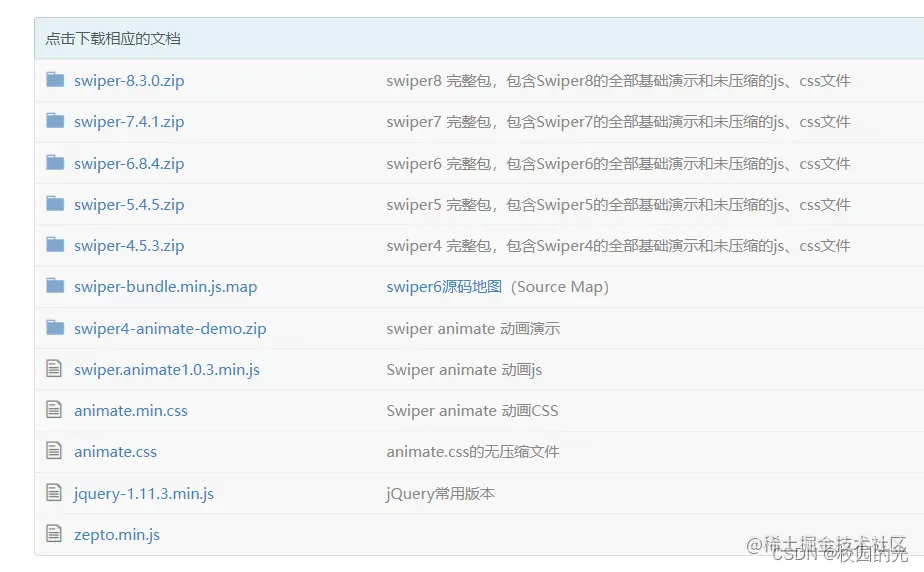
Task: Open the swiper6源码地图 link
Action: tap(444, 287)
